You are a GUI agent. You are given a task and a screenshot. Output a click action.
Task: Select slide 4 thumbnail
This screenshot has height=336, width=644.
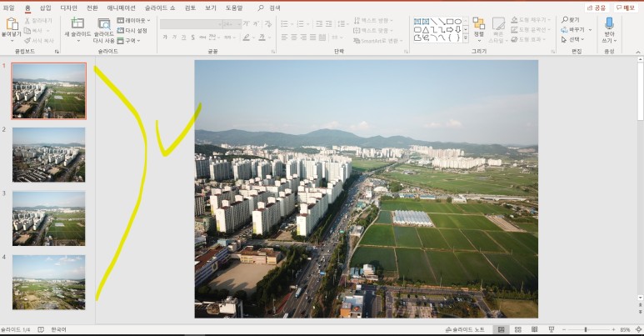[x=49, y=282]
